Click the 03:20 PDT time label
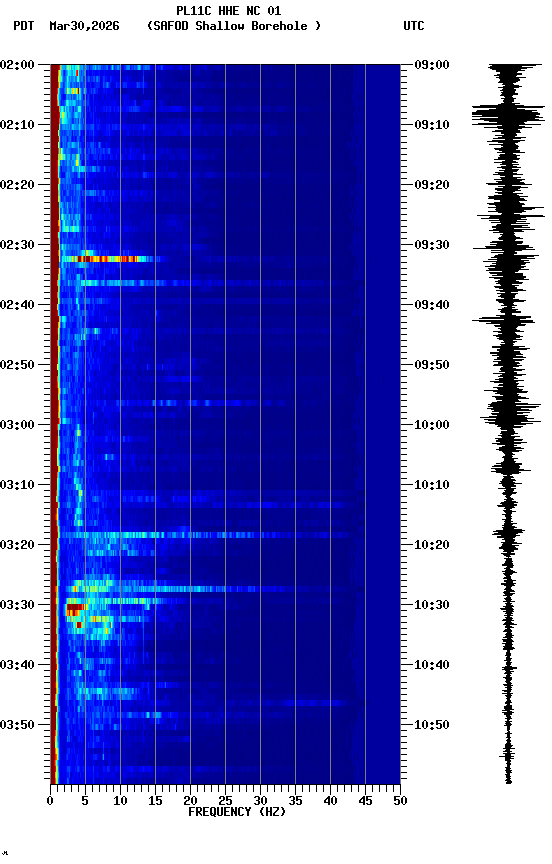 click(x=17, y=545)
